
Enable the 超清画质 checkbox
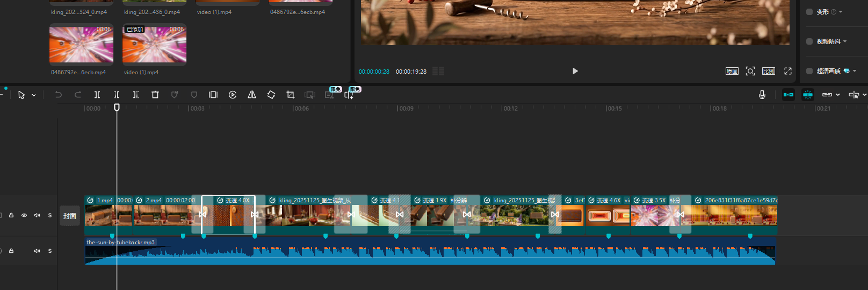point(809,71)
